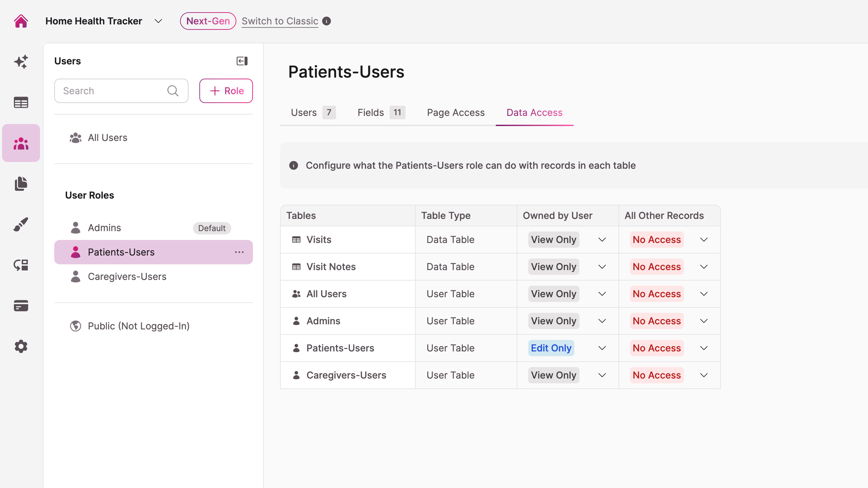Open Owned by User dropdown for Visits
Image resolution: width=868 pixels, height=488 pixels.
568,240
